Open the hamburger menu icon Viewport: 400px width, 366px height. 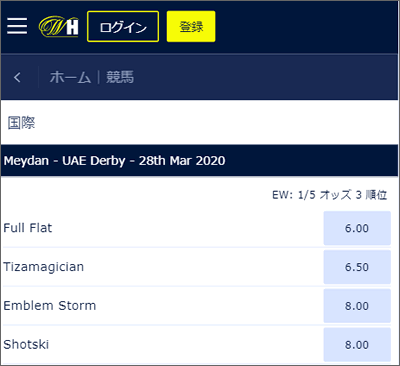coord(17,26)
